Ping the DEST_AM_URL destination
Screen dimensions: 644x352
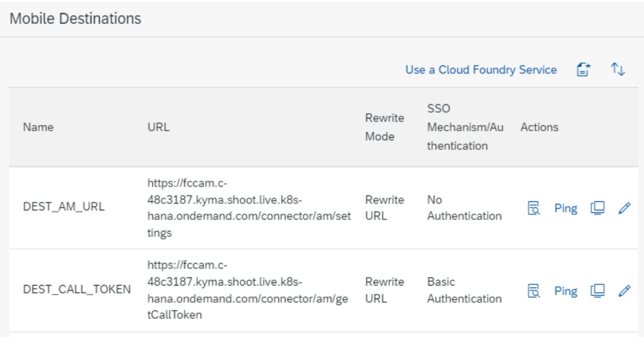566,208
